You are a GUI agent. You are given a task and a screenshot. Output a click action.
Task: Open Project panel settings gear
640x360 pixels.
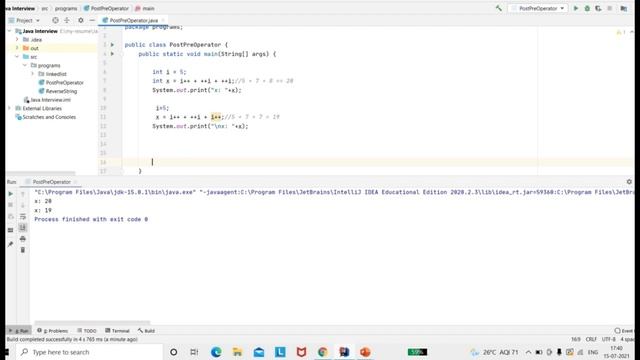pyautogui.click(x=80, y=20)
